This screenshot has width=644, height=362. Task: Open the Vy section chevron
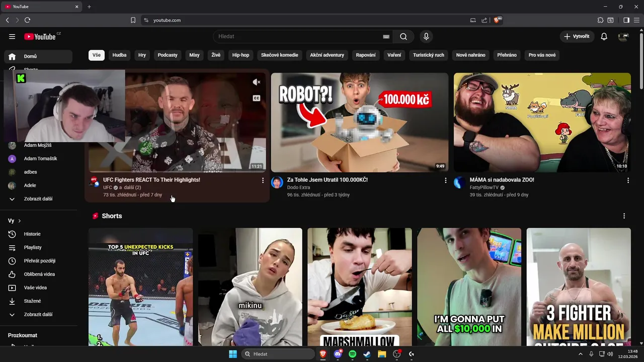[x=20, y=221]
